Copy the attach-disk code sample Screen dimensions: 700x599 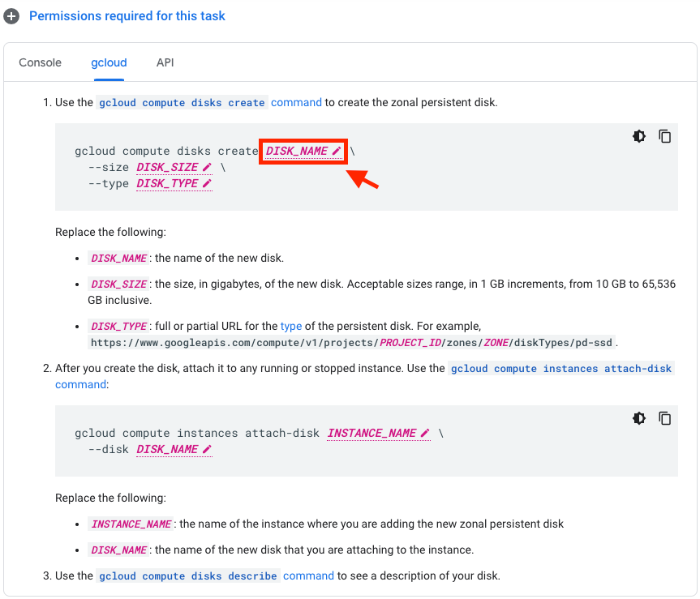coord(665,418)
